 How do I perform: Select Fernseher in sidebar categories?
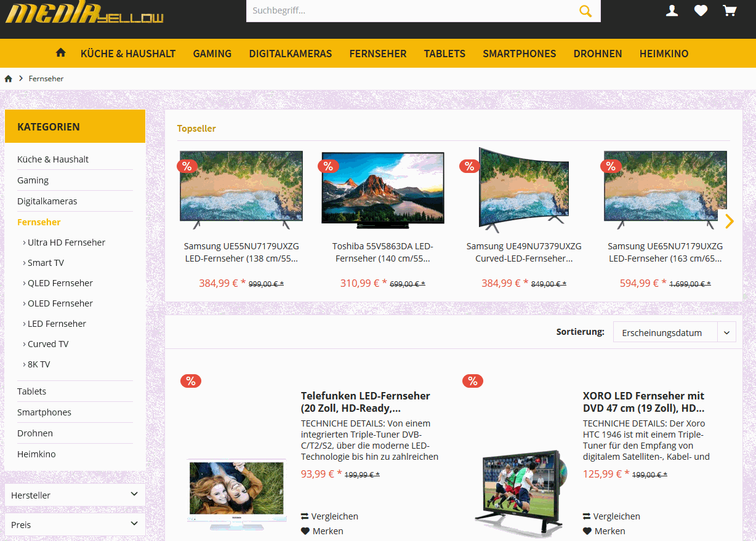39,222
